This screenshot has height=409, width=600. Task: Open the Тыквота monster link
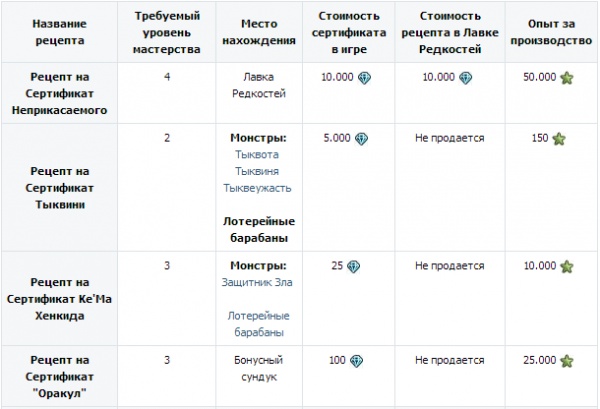[x=257, y=155]
